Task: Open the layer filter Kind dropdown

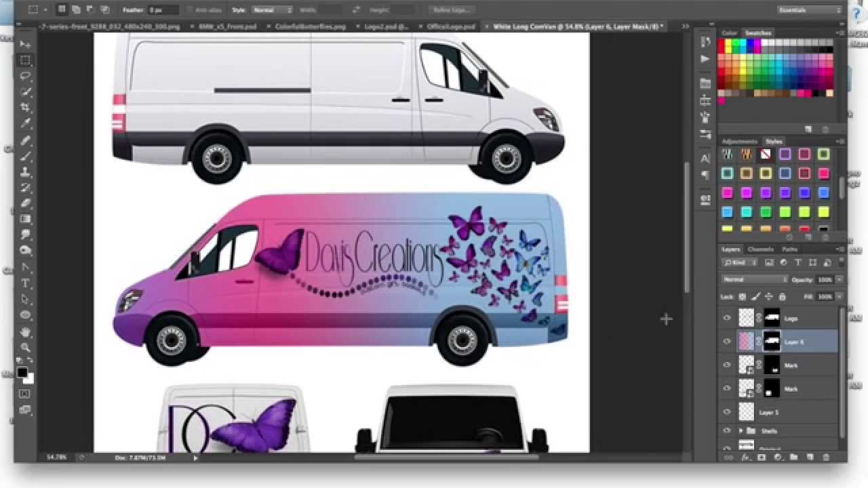Action: [740, 262]
